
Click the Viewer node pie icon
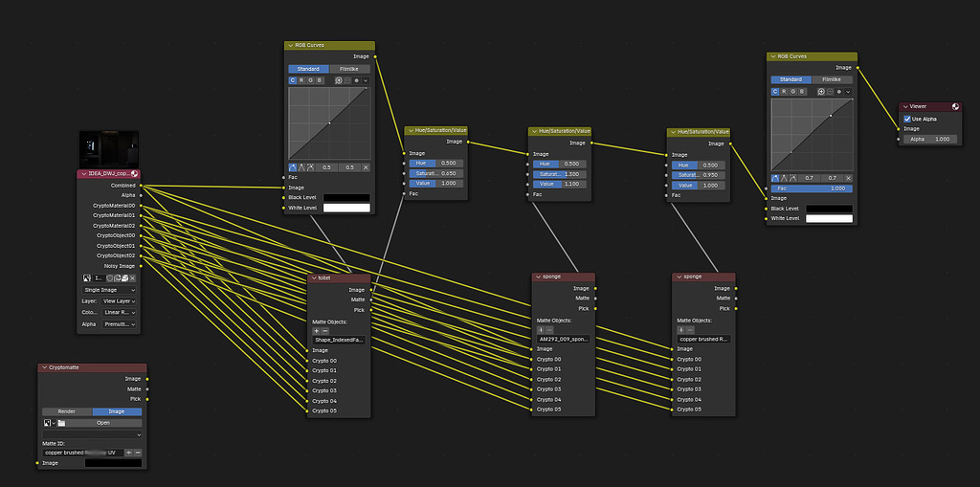coord(955,106)
